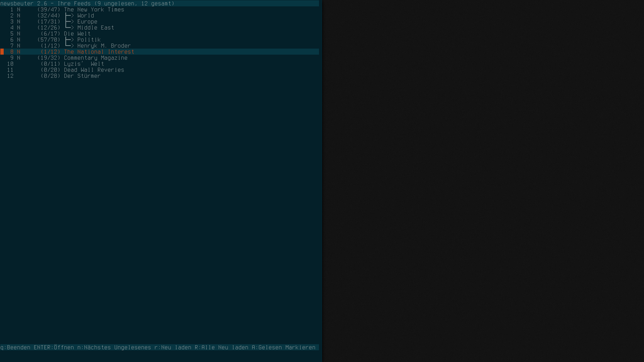The height and width of the screenshot is (362, 644).
Task: Select the highlighted The National Interest feed
Action: tap(159, 52)
